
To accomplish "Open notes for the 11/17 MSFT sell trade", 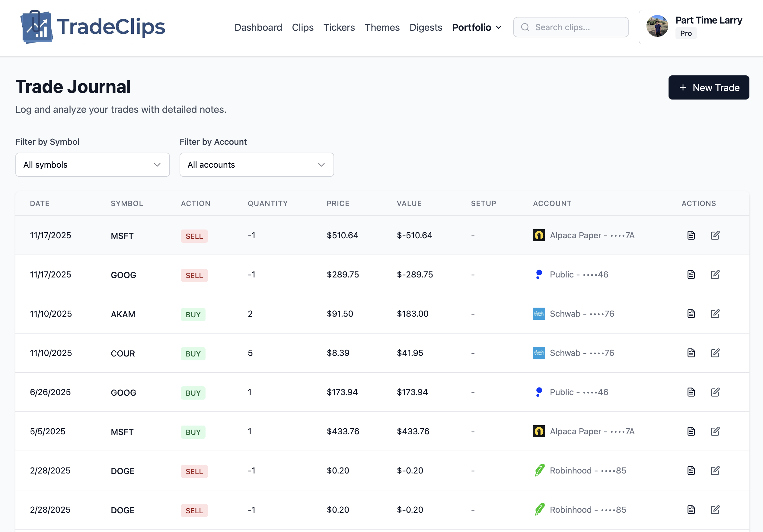I will pos(691,236).
